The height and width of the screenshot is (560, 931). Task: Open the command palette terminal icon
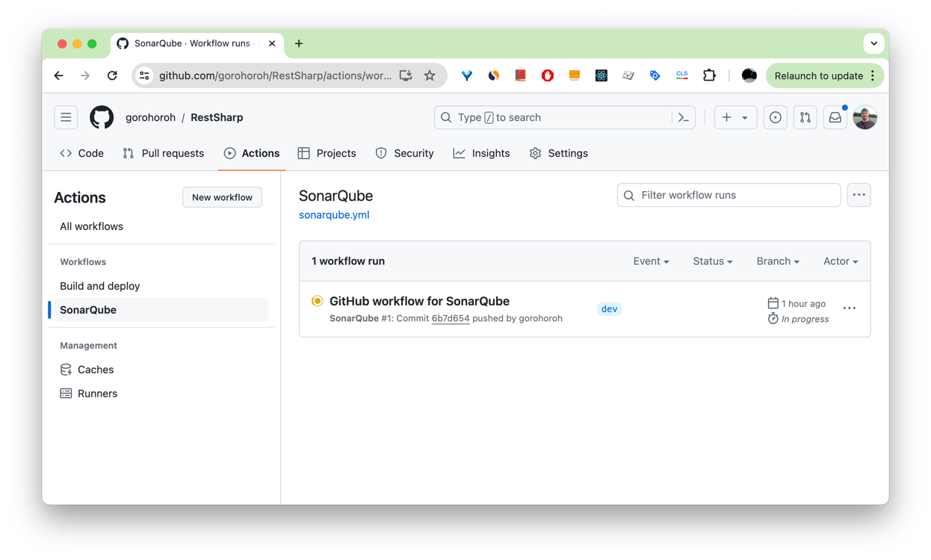click(x=683, y=117)
